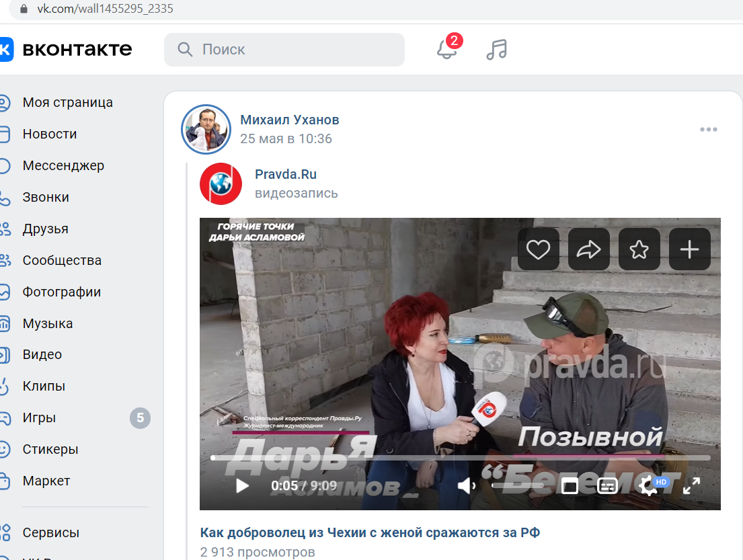
Task: Expand video to fullscreen
Action: point(691,485)
